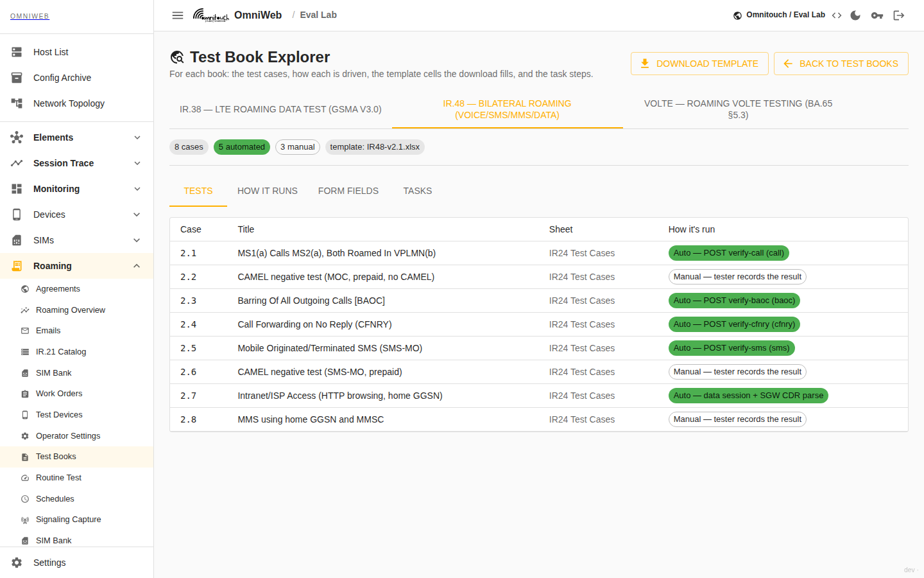The height and width of the screenshot is (578, 924).
Task: Click the Agreements globe icon
Action: point(25,289)
